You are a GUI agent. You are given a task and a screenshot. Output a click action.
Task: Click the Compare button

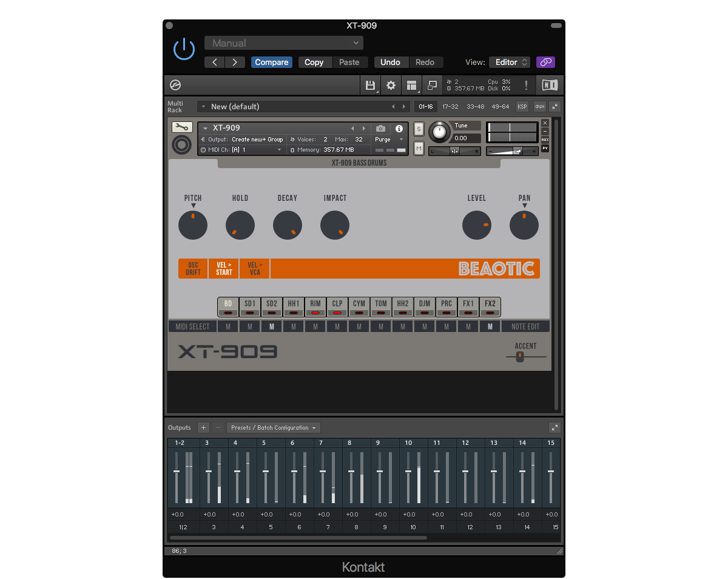[x=272, y=62]
